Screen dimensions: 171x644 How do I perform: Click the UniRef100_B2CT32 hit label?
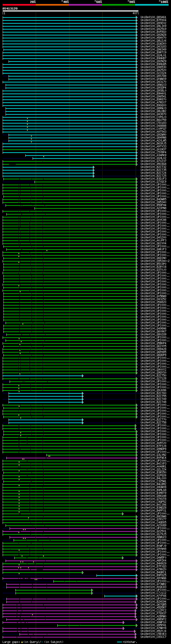tap(153, 167)
